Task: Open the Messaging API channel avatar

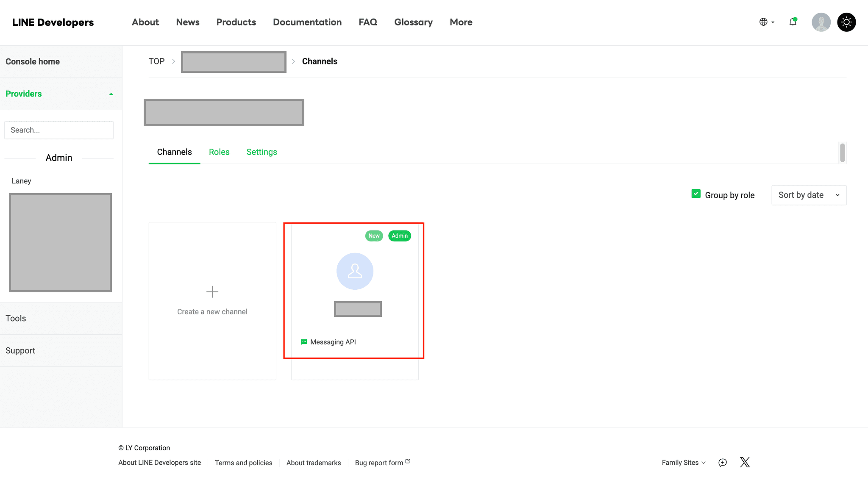Action: coord(355,271)
